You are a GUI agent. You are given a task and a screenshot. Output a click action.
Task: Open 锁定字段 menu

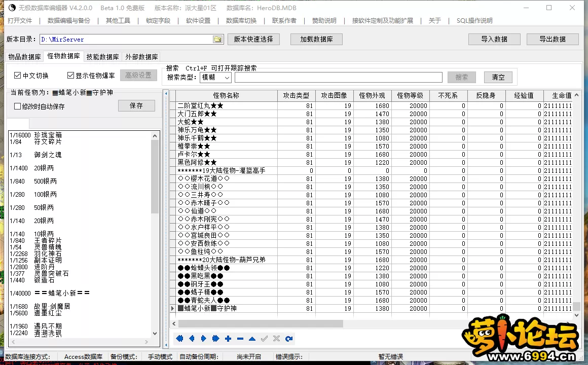[x=158, y=21]
